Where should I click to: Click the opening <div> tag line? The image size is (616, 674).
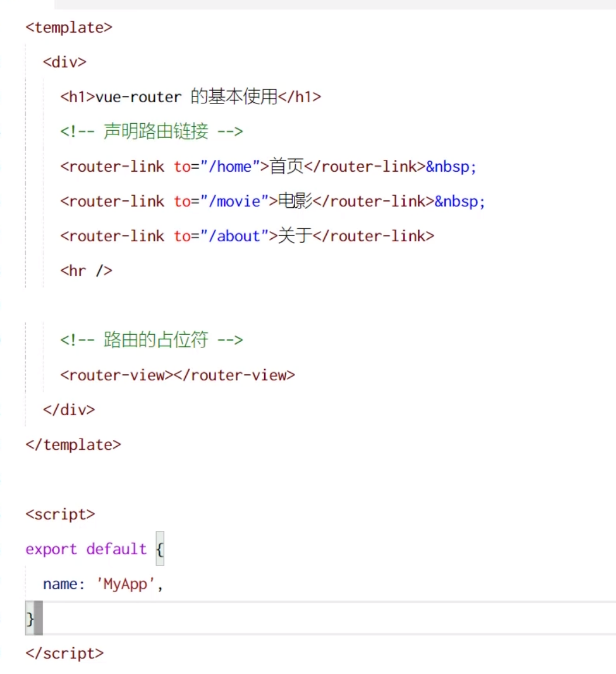(x=64, y=62)
